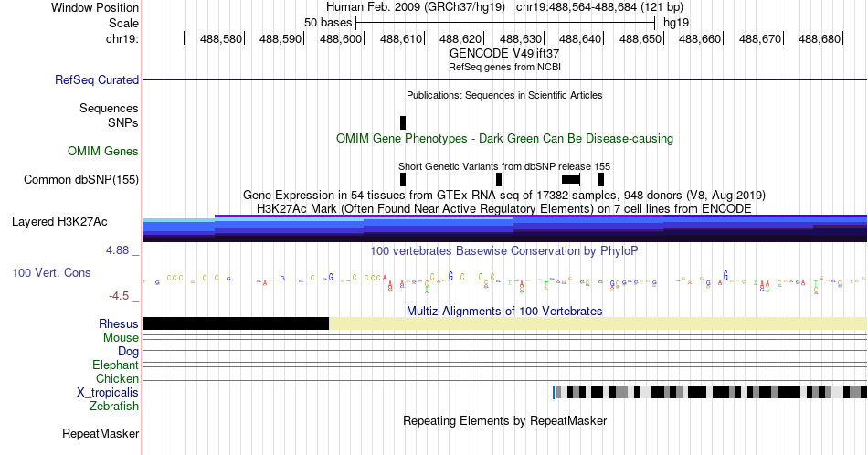Image resolution: width=868 pixels, height=455 pixels.
Task: Click the RefSeq Curated gene line
Action: point(504,80)
